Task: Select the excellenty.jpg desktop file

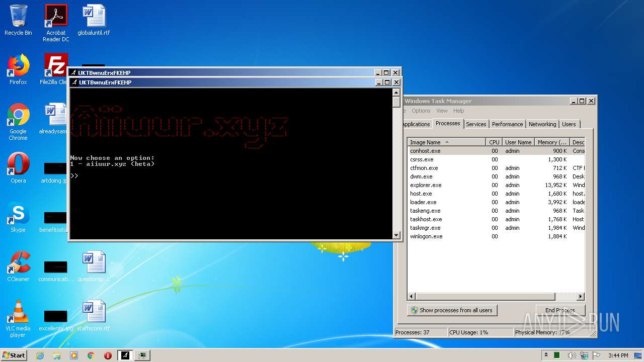Action: coord(56,320)
